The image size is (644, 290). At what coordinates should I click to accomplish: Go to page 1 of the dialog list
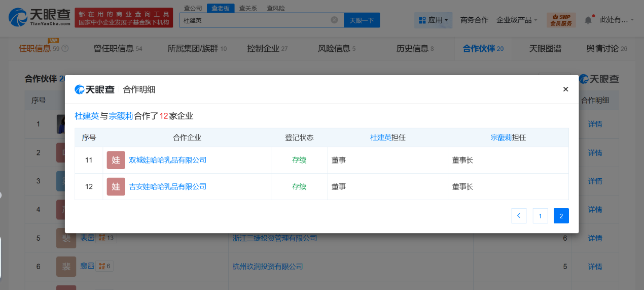(540, 216)
